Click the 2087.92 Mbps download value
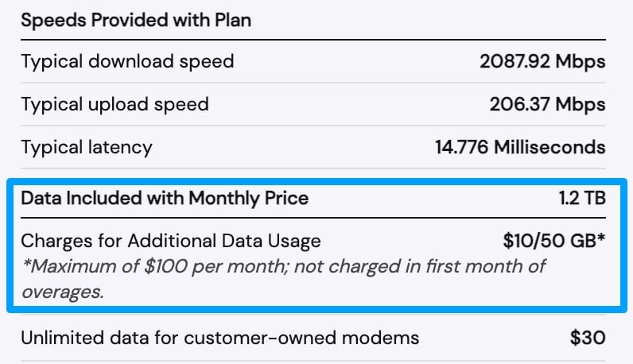The width and height of the screenshot is (633, 364). click(542, 61)
